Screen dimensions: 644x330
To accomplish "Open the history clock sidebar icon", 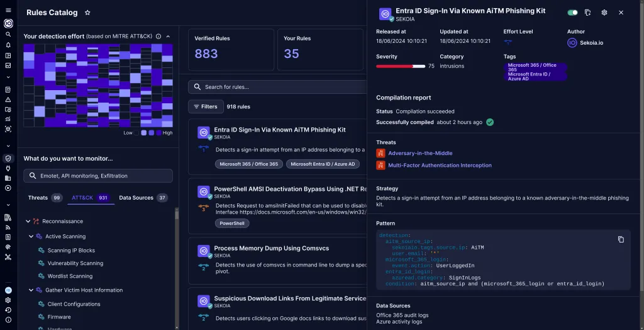I will 8,310.
